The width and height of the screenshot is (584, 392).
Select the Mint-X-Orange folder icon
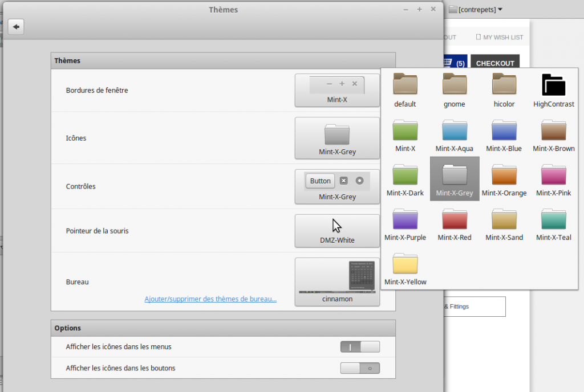504,179
